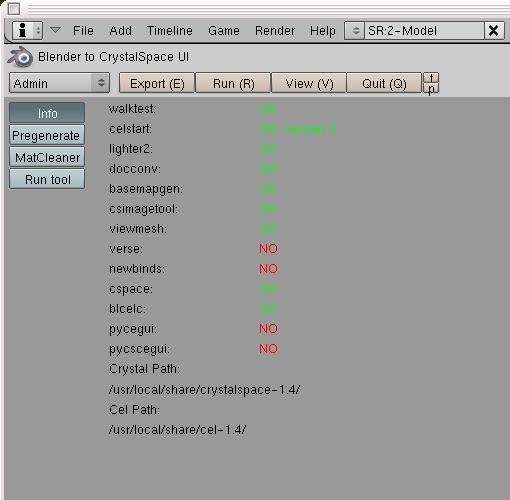Viewport: 510px width, 500px height.
Task: Click the Export (E) button
Action: click(x=157, y=83)
